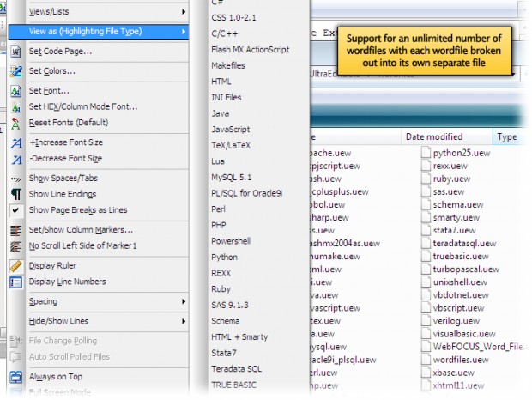The image size is (532, 400).
Task: Click the Show Spaces/Tabs icon
Action: [15, 179]
